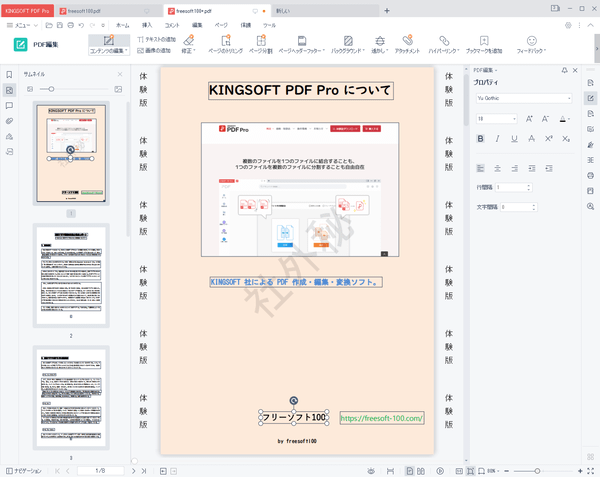Open the quick access customize dropdown

103,25
